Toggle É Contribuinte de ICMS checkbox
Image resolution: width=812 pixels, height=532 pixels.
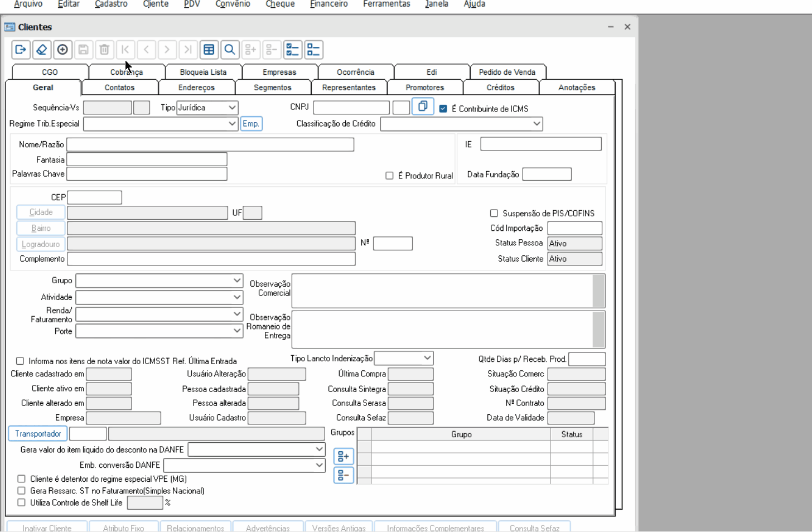click(443, 109)
